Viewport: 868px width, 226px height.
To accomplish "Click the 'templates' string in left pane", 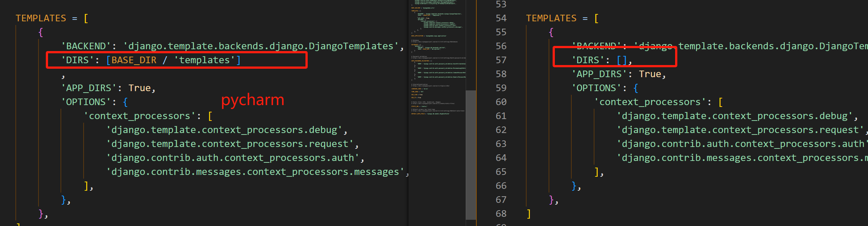I will [204, 60].
